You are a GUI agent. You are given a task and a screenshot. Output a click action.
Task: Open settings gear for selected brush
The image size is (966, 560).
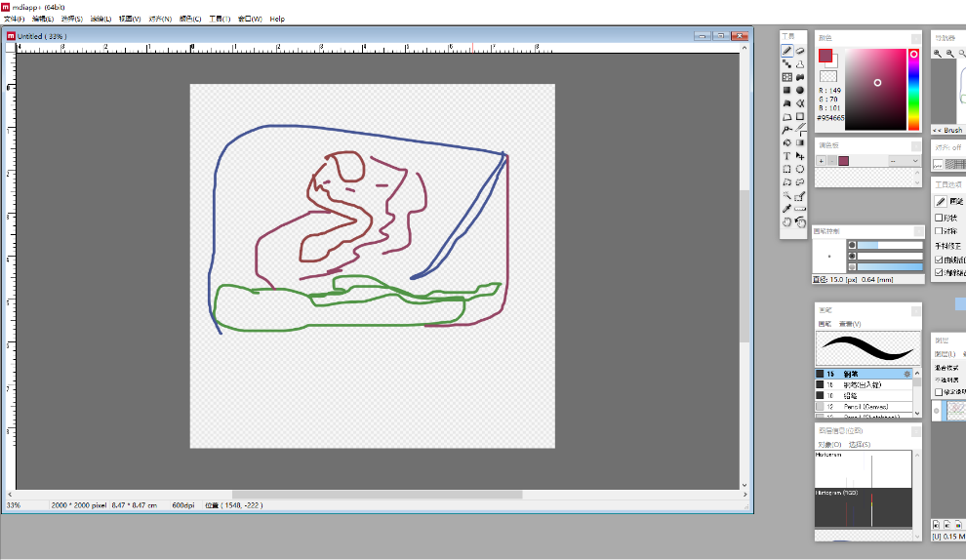click(906, 374)
